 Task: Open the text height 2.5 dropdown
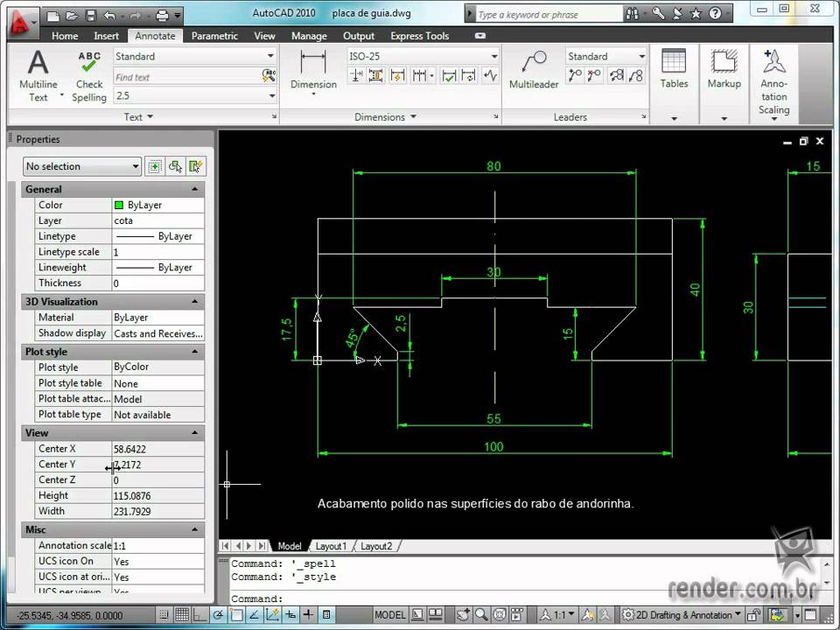(x=271, y=96)
